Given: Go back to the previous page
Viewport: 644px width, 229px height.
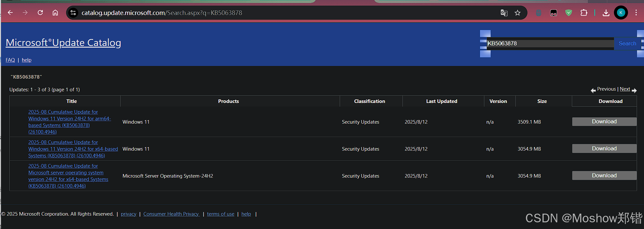Looking at the screenshot, I should (x=10, y=13).
